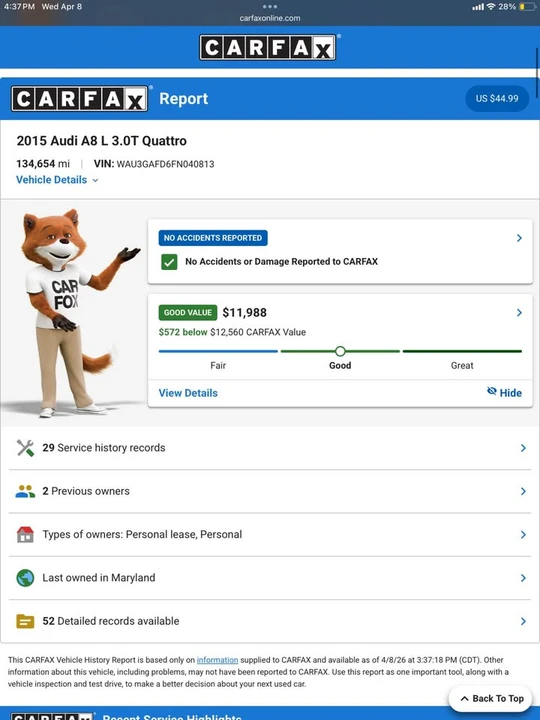Viewport: 540px width, 720px height.
Task: Click the wrench service history icon
Action: tap(25, 448)
